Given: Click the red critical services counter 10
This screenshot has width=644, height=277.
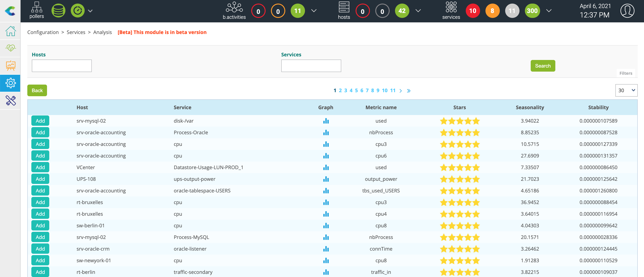Looking at the screenshot, I should coord(472,11).
